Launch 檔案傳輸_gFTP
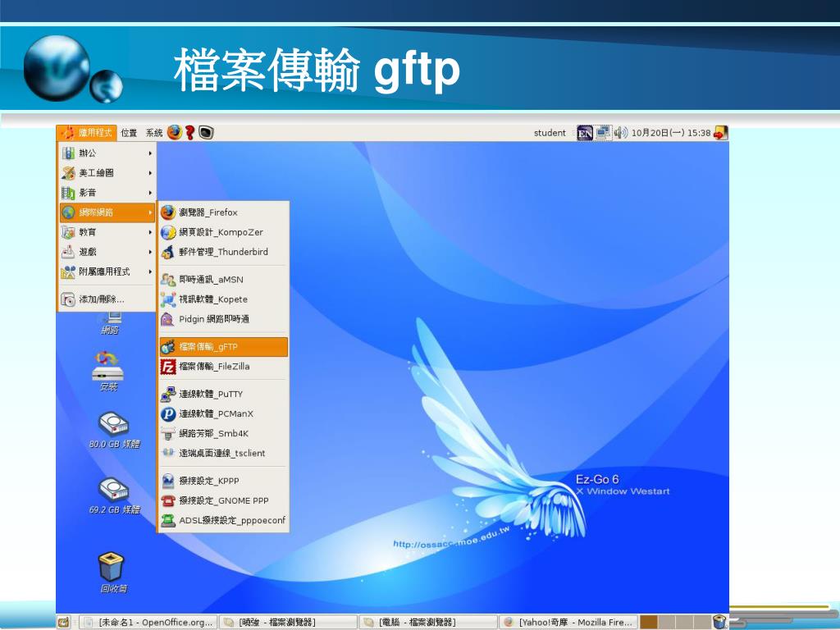840x630 pixels. tap(223, 347)
